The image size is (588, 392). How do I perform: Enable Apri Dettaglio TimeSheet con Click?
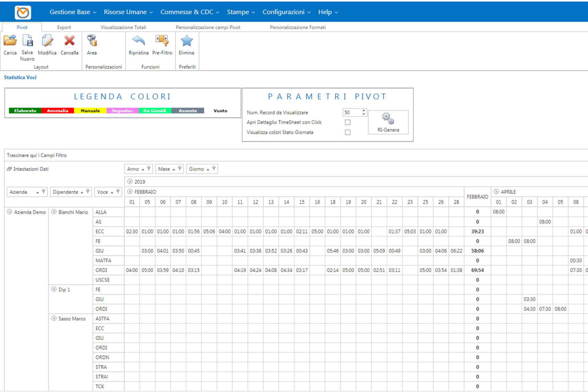tap(348, 122)
